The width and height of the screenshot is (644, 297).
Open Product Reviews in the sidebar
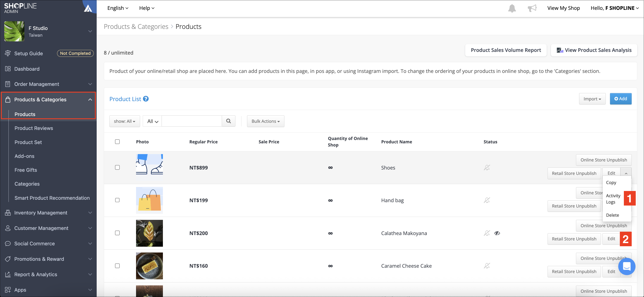34,128
